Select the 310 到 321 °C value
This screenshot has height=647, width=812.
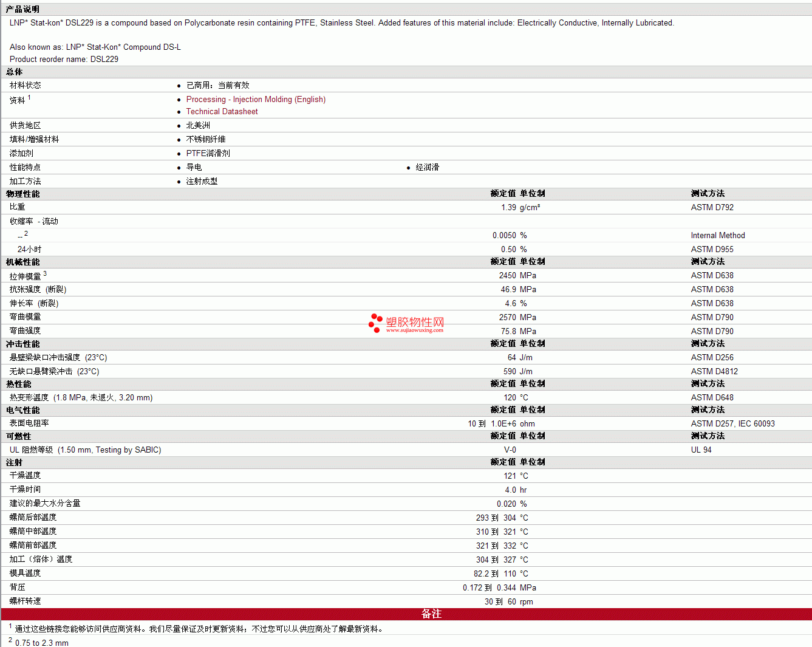point(502,532)
